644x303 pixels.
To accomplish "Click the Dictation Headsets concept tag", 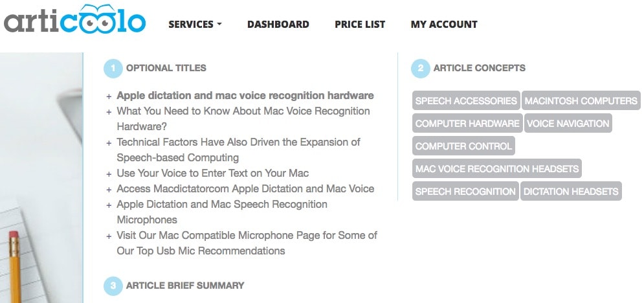I will [x=571, y=192].
